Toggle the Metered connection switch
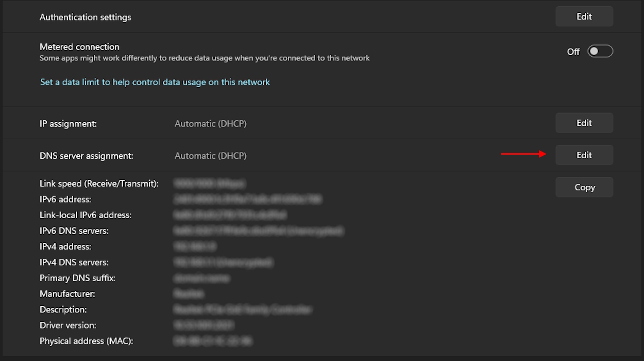The width and height of the screenshot is (644, 361). click(600, 51)
